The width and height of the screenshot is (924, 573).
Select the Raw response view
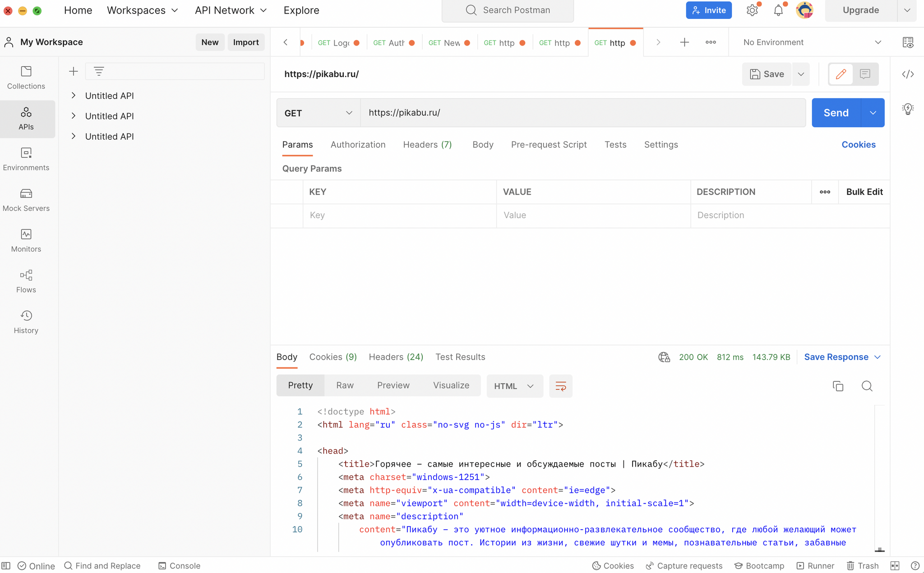345,385
